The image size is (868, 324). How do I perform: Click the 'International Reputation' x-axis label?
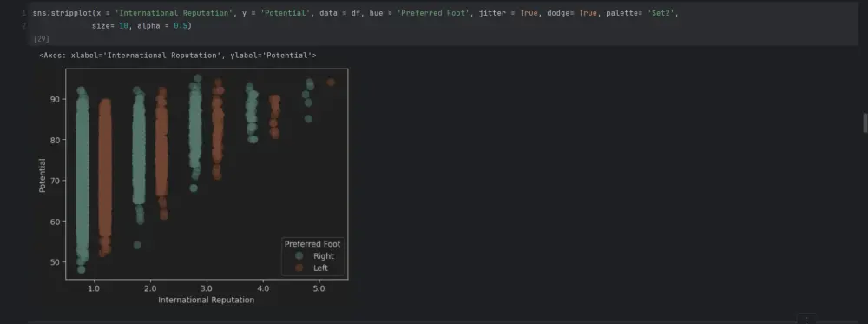point(206,301)
